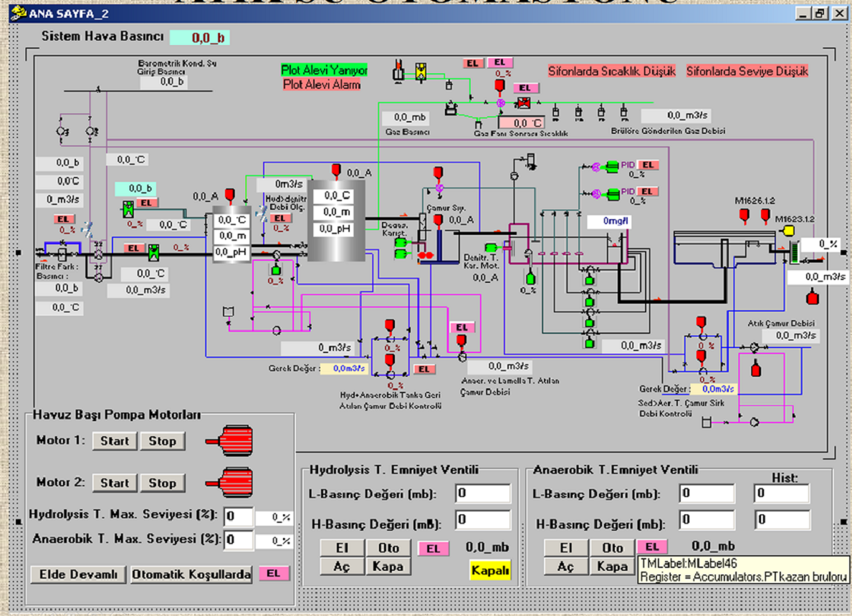Focus the Hydrolysis T. Max. Seviyesi input field
852x616 pixels.
pyautogui.click(x=238, y=517)
